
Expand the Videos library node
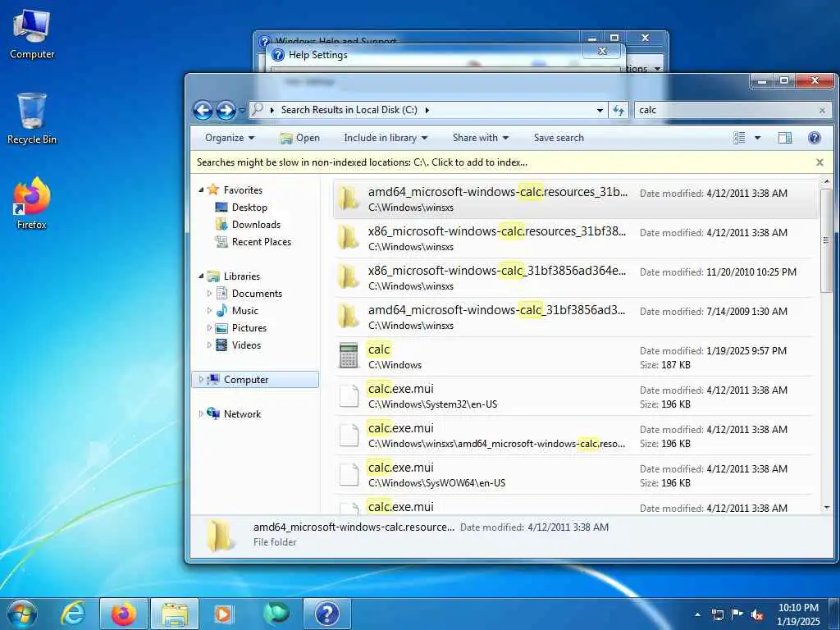coord(209,345)
